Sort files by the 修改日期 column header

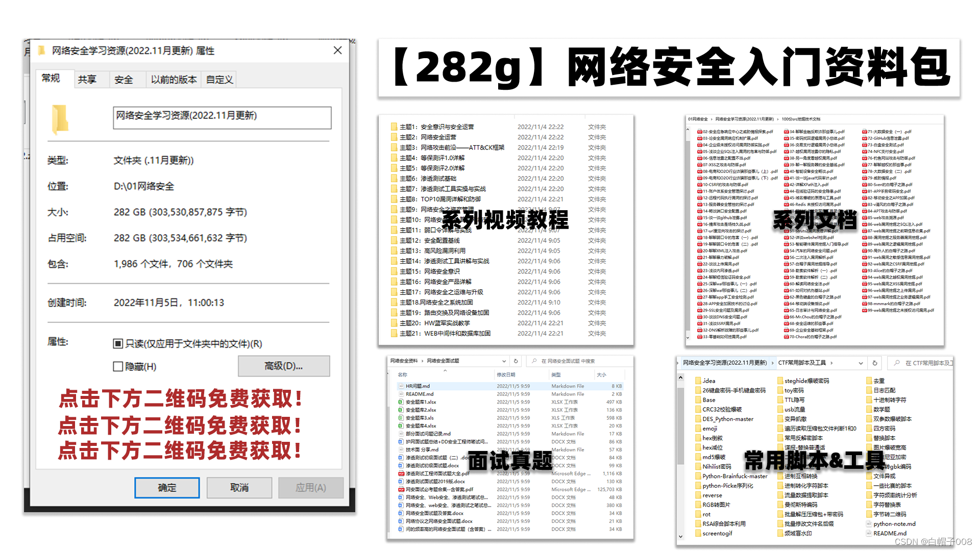coord(506,374)
